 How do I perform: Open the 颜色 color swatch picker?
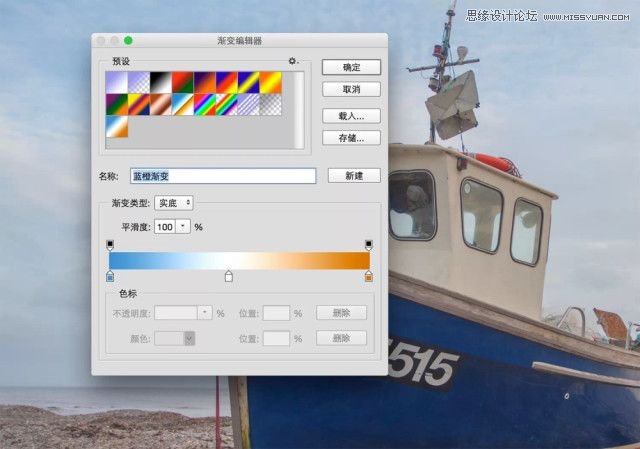tap(175, 338)
